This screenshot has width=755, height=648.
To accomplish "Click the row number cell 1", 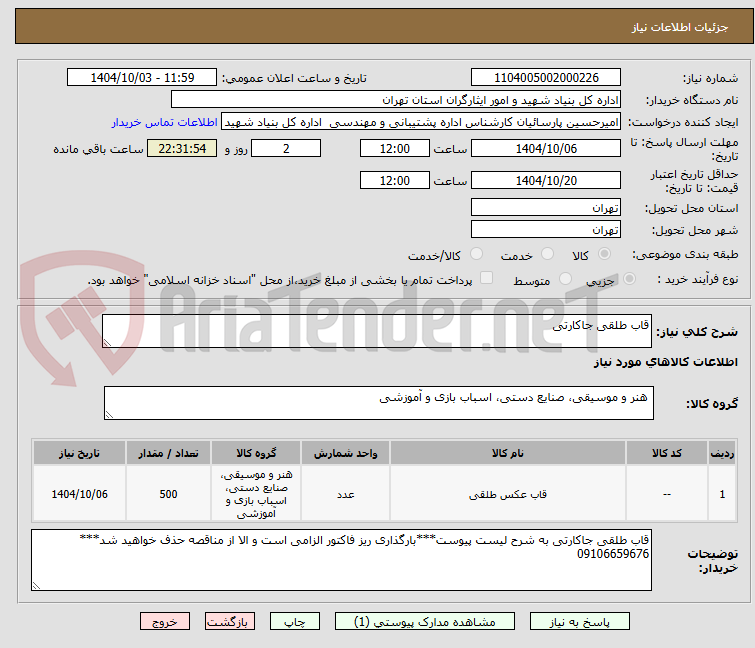I will [722, 494].
